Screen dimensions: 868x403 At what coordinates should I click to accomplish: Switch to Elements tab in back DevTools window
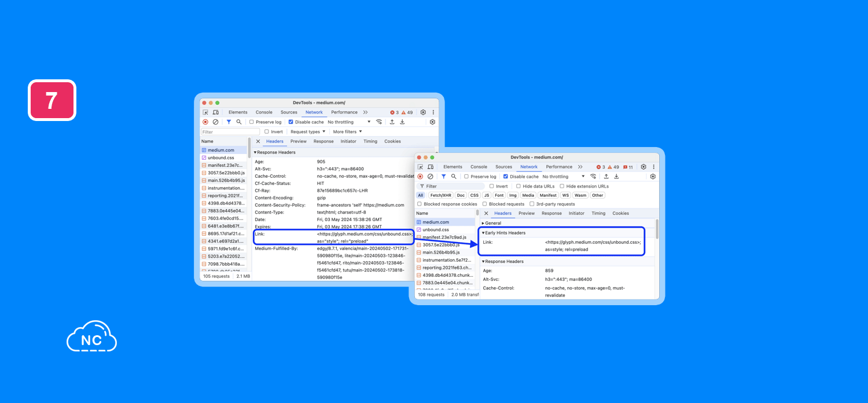(x=238, y=112)
